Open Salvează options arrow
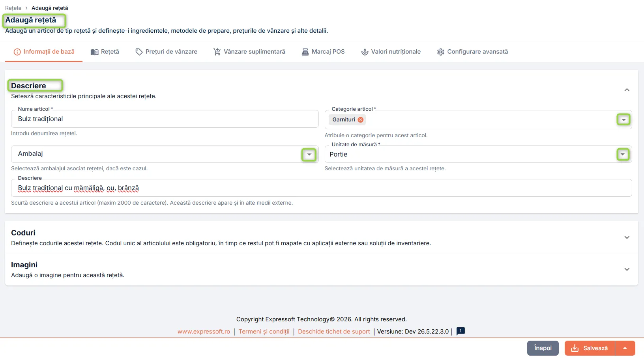This screenshot has width=644, height=358. coord(625,348)
